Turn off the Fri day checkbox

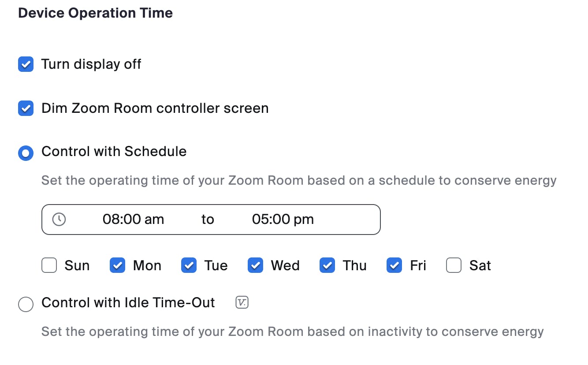tap(394, 266)
